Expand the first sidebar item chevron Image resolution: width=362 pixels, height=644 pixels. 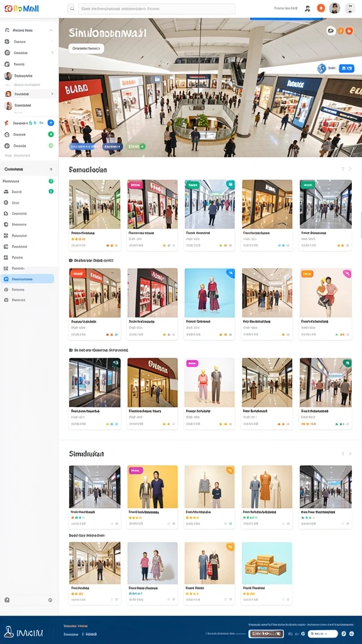(52, 30)
